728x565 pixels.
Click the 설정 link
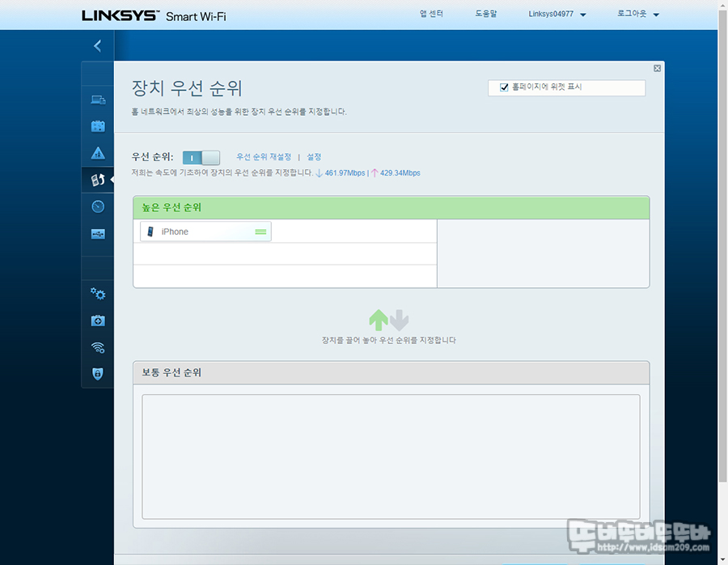tap(314, 157)
